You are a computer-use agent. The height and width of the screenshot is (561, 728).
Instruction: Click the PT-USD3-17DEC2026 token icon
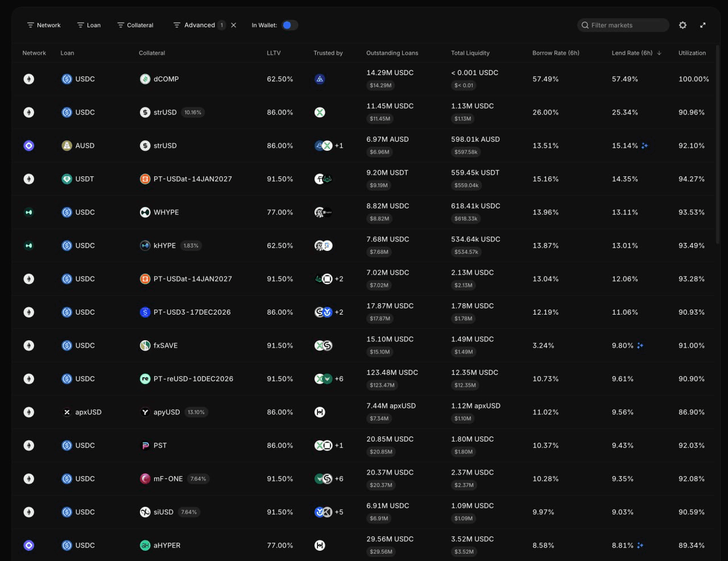coord(145,312)
